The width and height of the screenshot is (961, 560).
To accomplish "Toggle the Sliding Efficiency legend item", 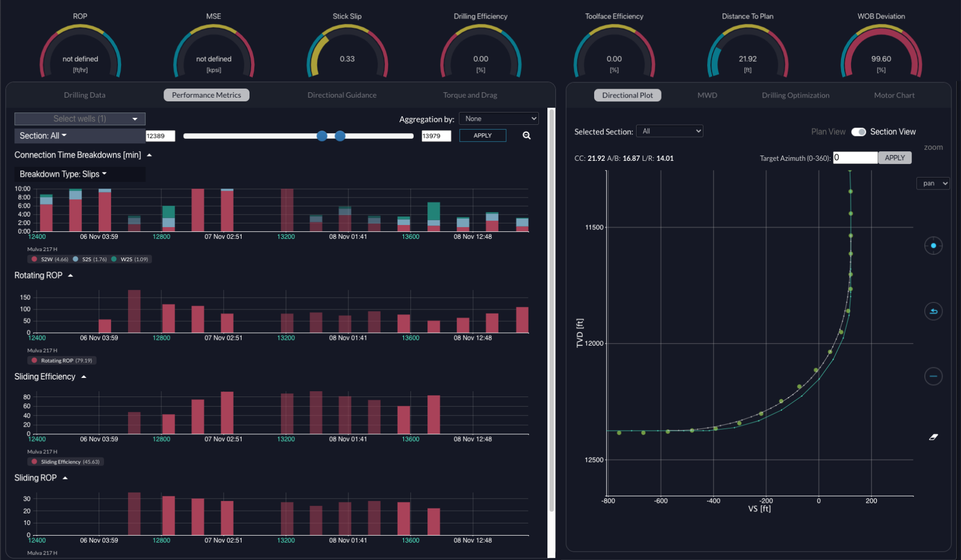I will coord(65,462).
